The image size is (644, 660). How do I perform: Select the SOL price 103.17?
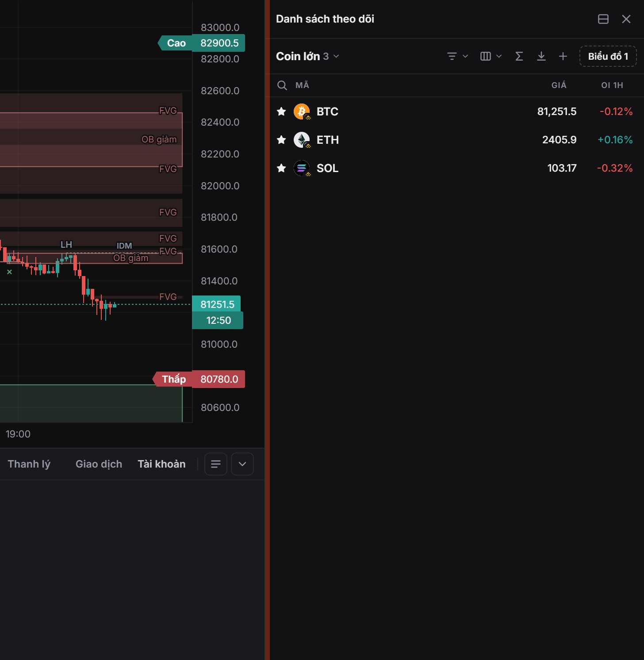pos(562,168)
